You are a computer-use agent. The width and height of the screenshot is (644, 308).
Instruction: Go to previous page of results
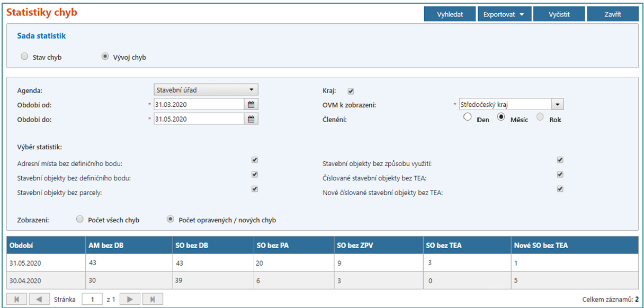(x=39, y=300)
